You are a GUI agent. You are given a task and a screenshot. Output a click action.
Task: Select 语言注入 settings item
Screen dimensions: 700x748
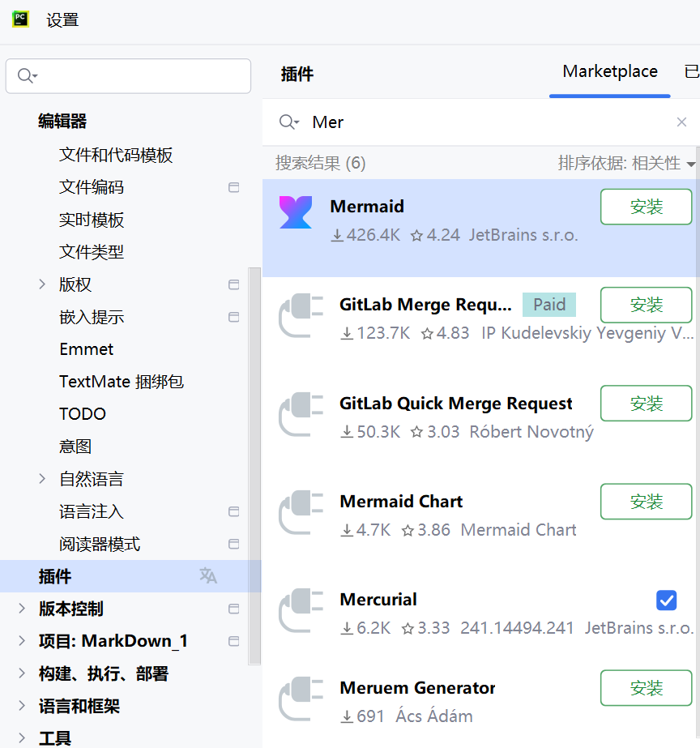[92, 512]
